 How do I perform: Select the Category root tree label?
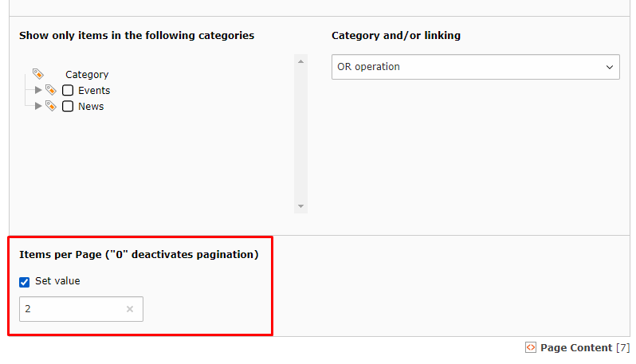click(87, 75)
